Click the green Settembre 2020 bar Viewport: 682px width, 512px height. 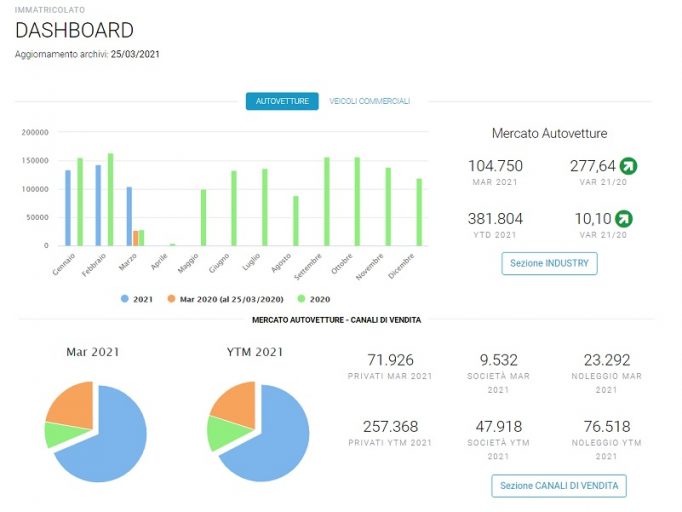[327, 201]
